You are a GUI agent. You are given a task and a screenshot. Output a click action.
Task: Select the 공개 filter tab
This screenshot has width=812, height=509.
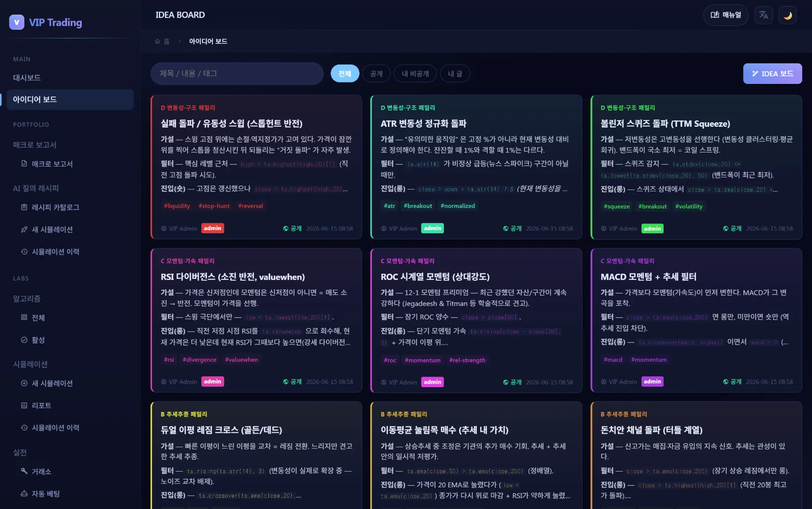click(376, 74)
